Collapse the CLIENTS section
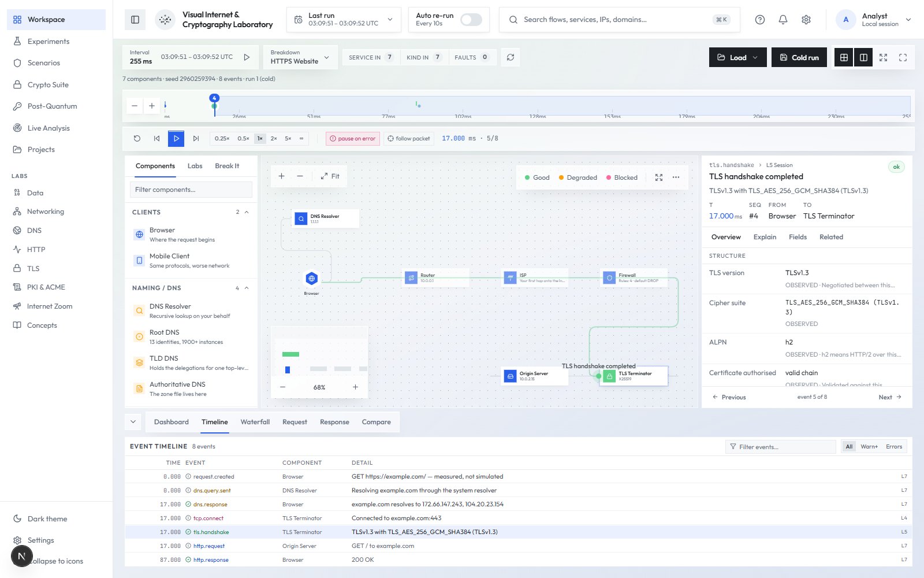 pyautogui.click(x=247, y=212)
